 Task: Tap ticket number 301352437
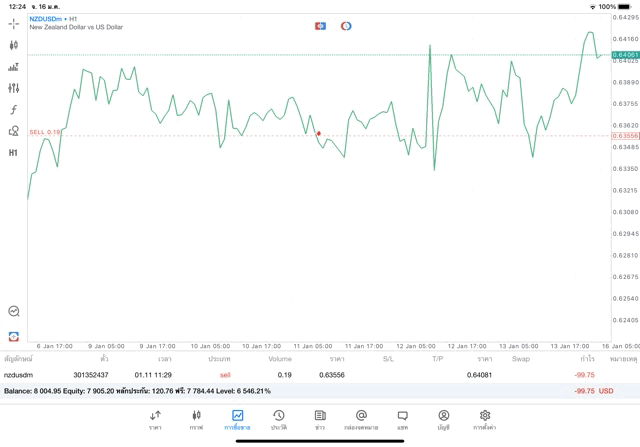coord(91,375)
